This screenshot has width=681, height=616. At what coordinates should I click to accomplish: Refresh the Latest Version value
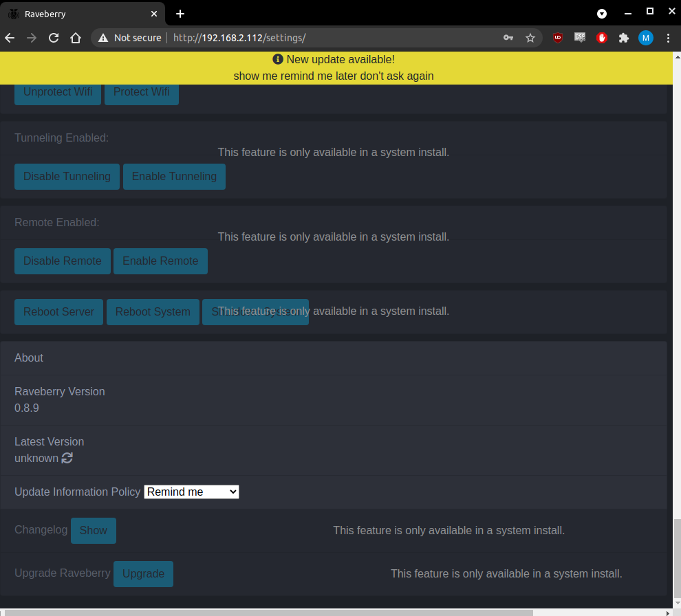point(67,458)
